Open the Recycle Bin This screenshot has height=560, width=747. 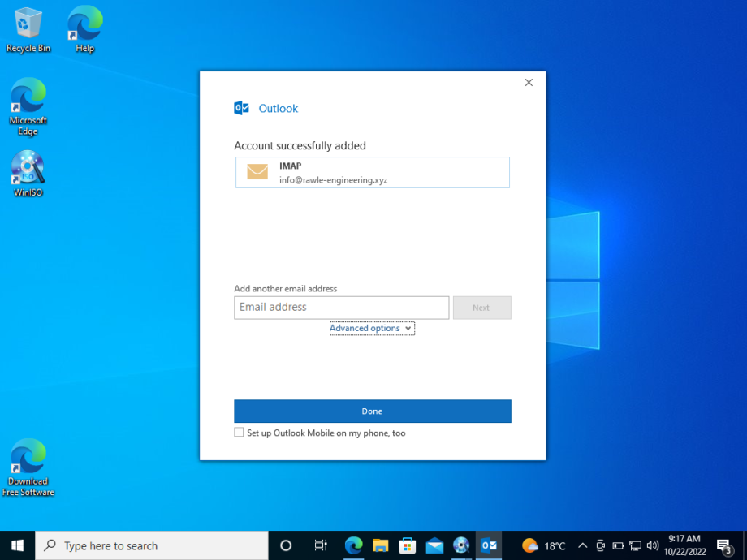pyautogui.click(x=28, y=20)
